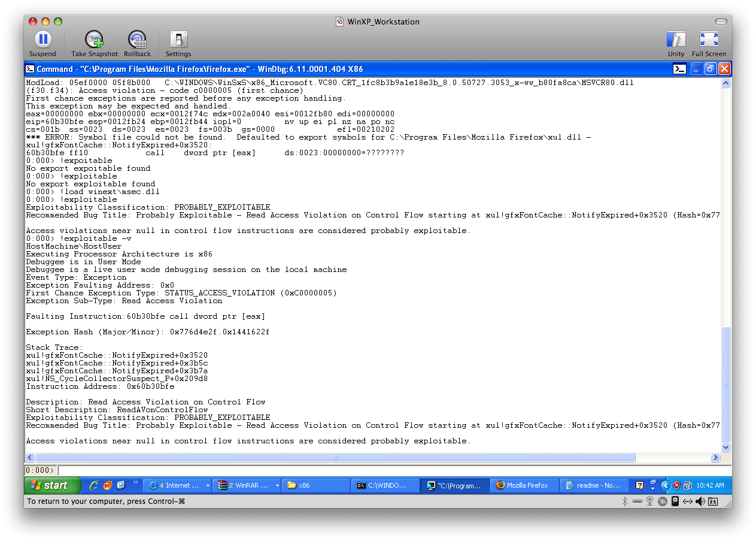Click the vertical scrollbar thumb

point(726,384)
